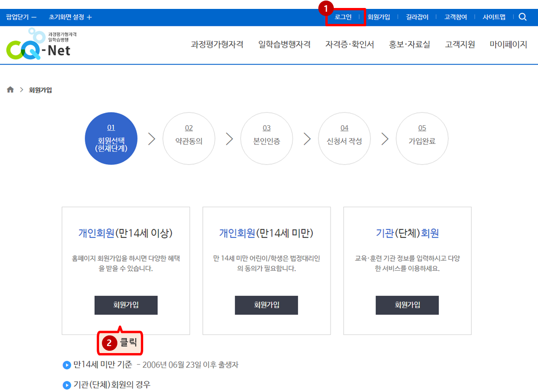This screenshot has height=392, width=538.
Task: Open the search magnifier icon
Action: click(522, 17)
